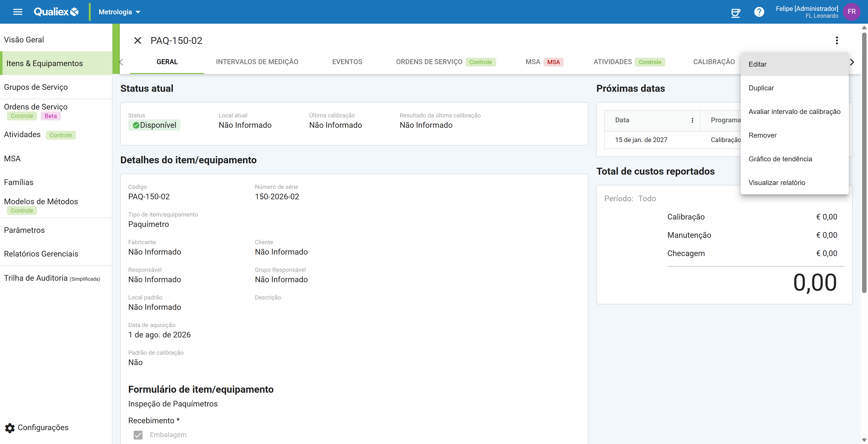The width and height of the screenshot is (868, 444).
Task: Open Atividades in the sidebar
Action: pyautogui.click(x=56, y=134)
